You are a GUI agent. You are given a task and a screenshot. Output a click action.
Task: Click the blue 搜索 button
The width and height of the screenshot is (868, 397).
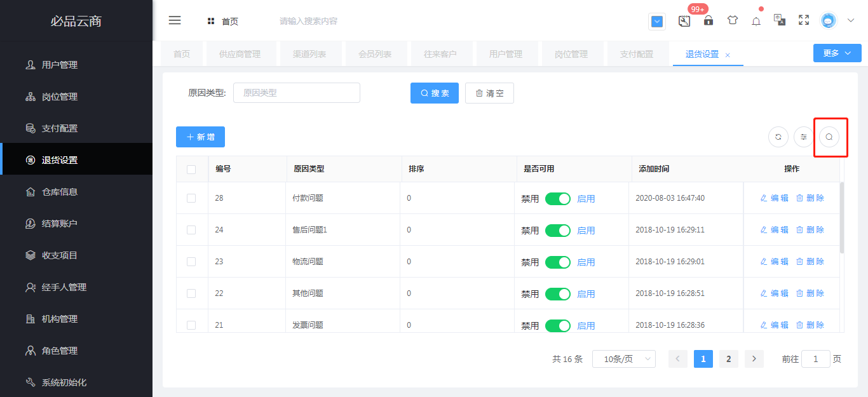435,93
